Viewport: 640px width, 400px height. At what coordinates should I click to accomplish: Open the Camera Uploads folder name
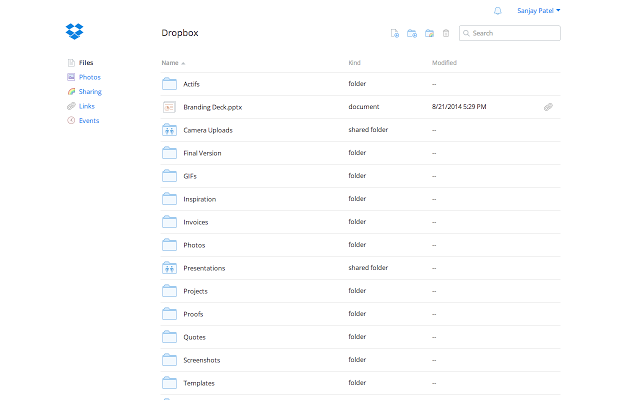point(208,130)
